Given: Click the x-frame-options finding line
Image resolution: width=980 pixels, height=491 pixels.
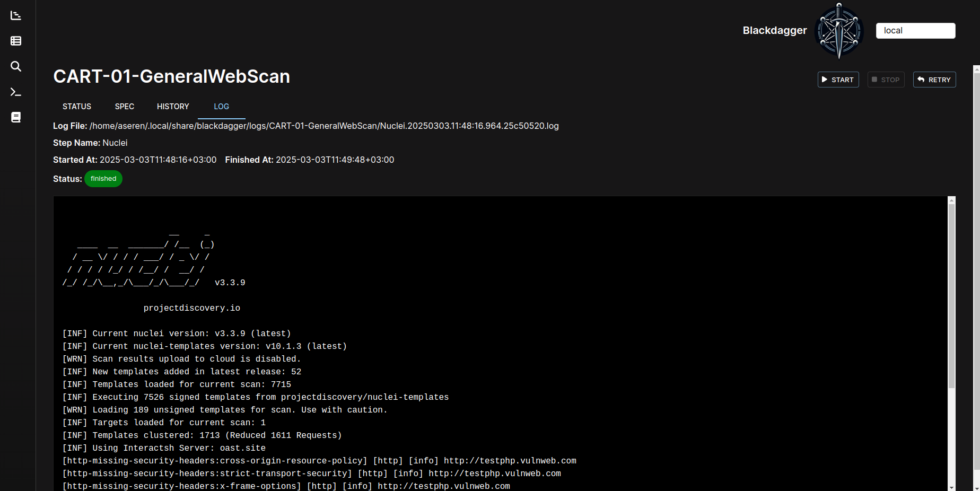Looking at the screenshot, I should (x=286, y=486).
